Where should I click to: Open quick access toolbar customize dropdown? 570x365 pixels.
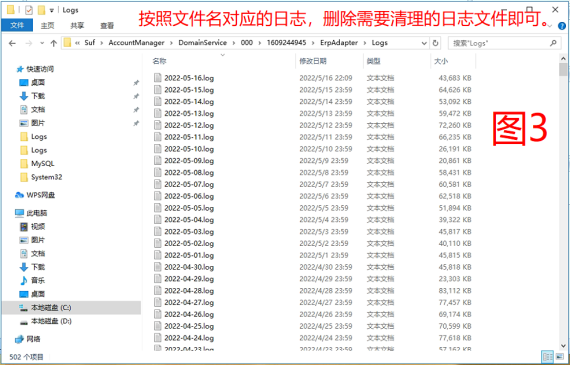tap(52, 10)
